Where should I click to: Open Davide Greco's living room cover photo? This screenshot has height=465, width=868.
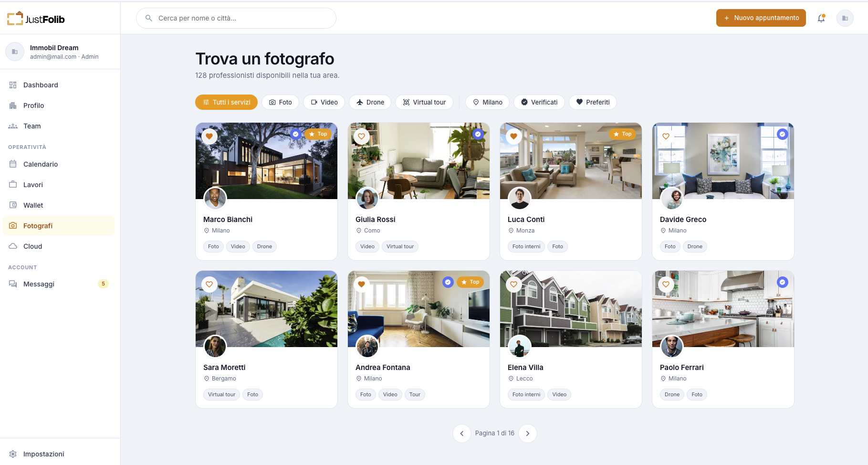coord(723,161)
